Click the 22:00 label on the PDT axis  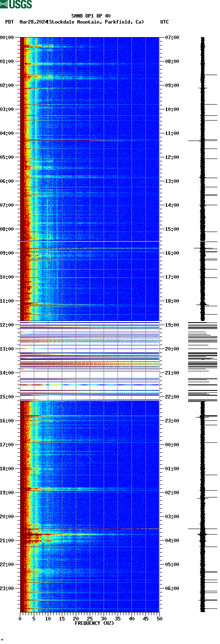[7, 565]
